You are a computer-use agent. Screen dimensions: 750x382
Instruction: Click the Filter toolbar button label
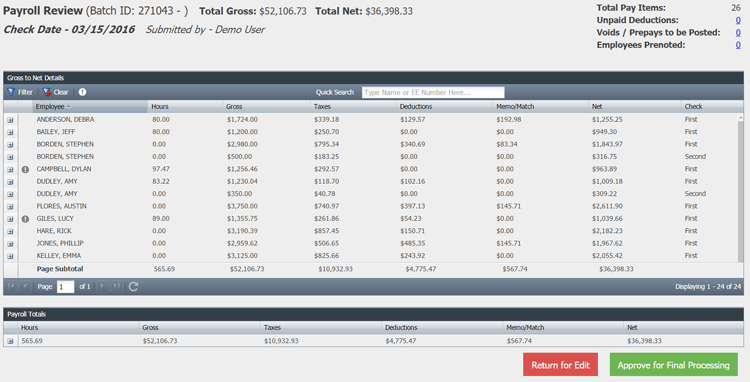click(25, 92)
